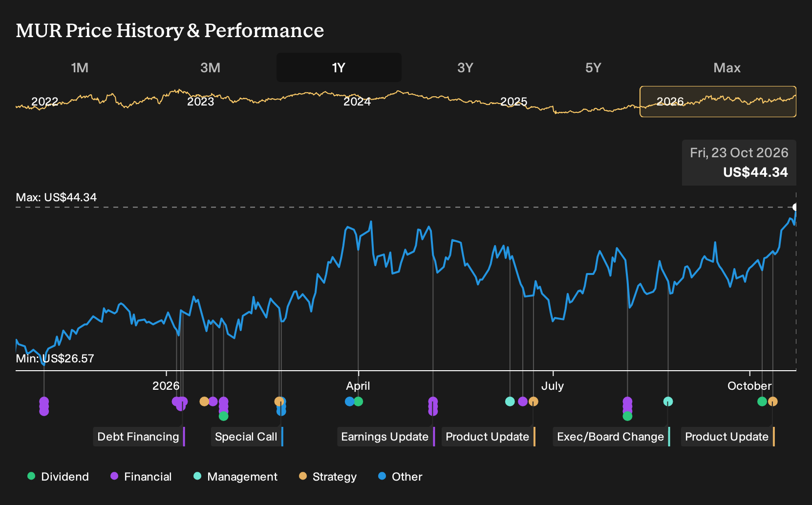Click first orange Strategy marker after 2026
812x505 pixels.
pos(204,401)
